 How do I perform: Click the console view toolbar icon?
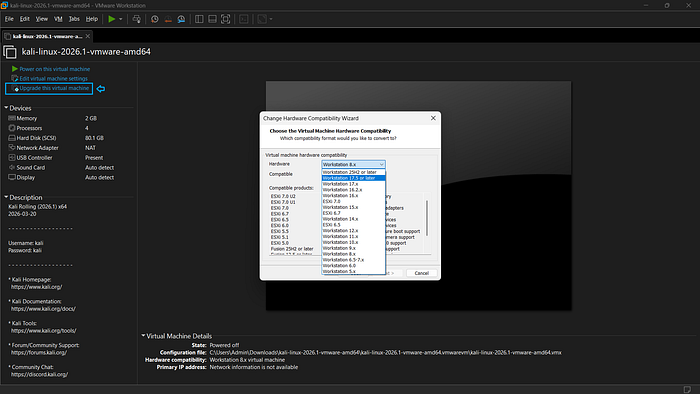pos(244,19)
